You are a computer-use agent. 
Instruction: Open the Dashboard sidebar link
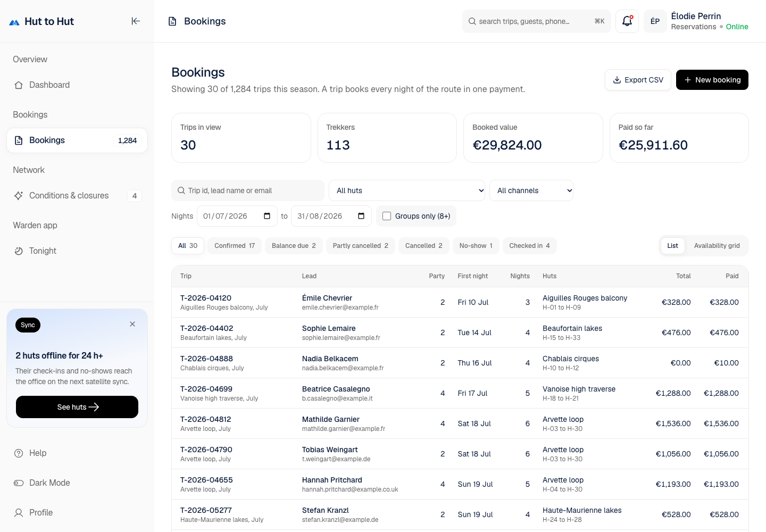tap(77, 85)
